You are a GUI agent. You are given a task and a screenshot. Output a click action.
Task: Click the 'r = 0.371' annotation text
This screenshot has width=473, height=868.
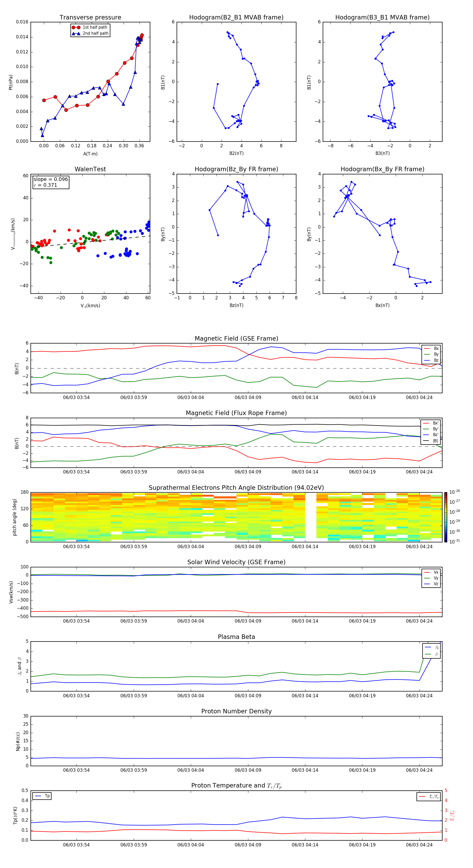45,185
